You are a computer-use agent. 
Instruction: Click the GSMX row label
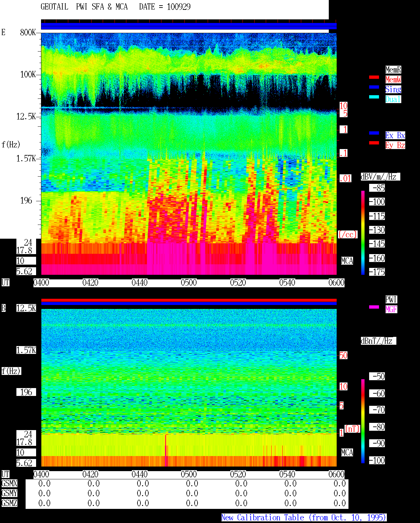[9, 483]
